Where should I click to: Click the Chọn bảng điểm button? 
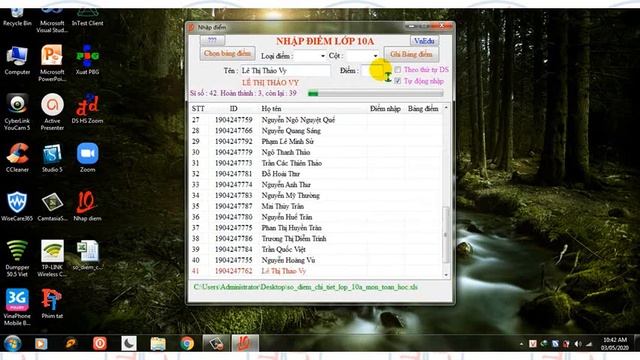coord(227,53)
